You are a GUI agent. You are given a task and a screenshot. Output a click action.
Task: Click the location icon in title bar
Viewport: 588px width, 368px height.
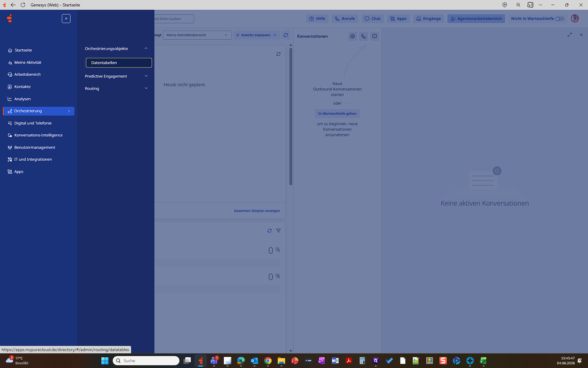(x=505, y=5)
